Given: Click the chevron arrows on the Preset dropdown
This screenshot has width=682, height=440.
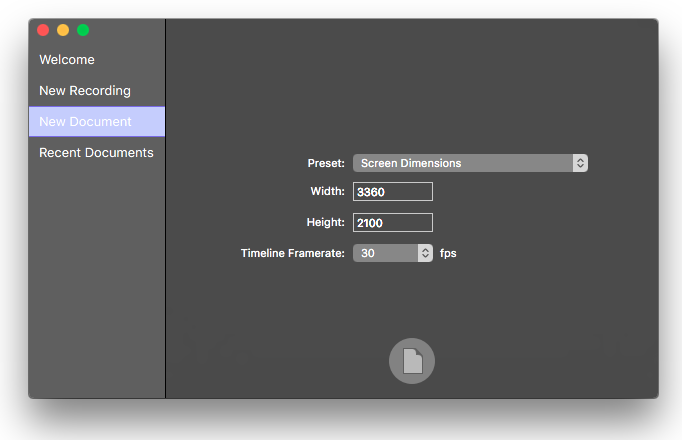Looking at the screenshot, I should [x=580, y=163].
